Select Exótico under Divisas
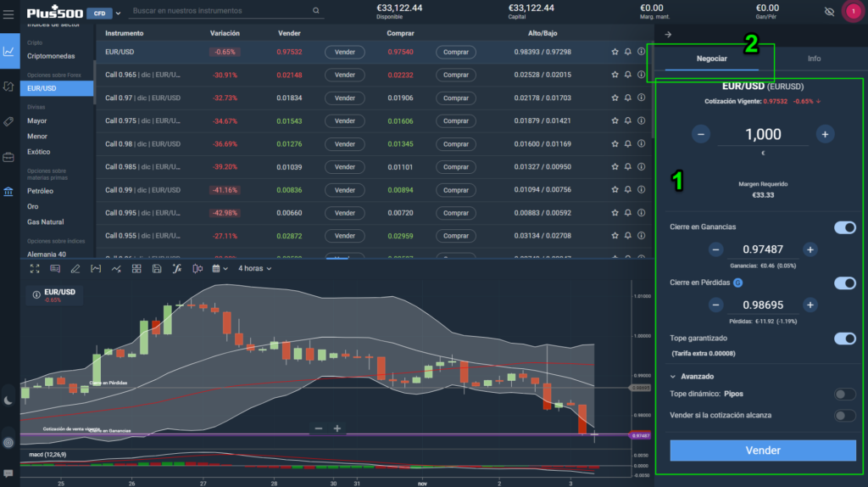 (x=39, y=152)
